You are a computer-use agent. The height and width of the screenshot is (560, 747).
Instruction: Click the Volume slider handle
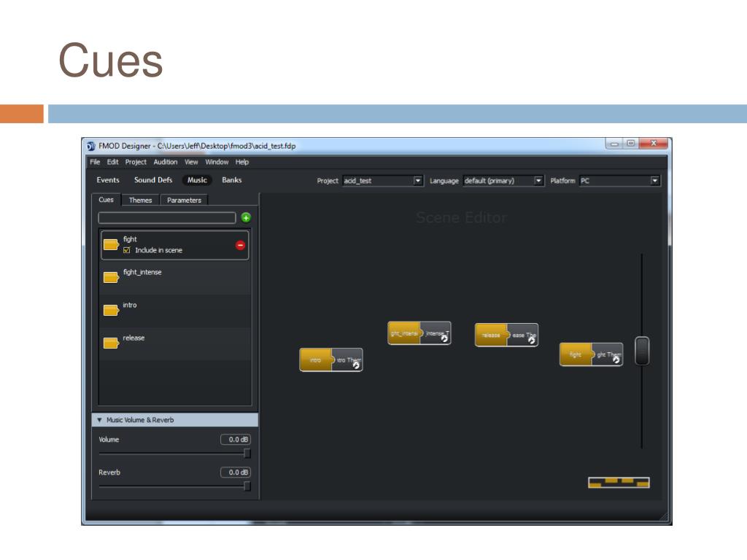click(247, 454)
